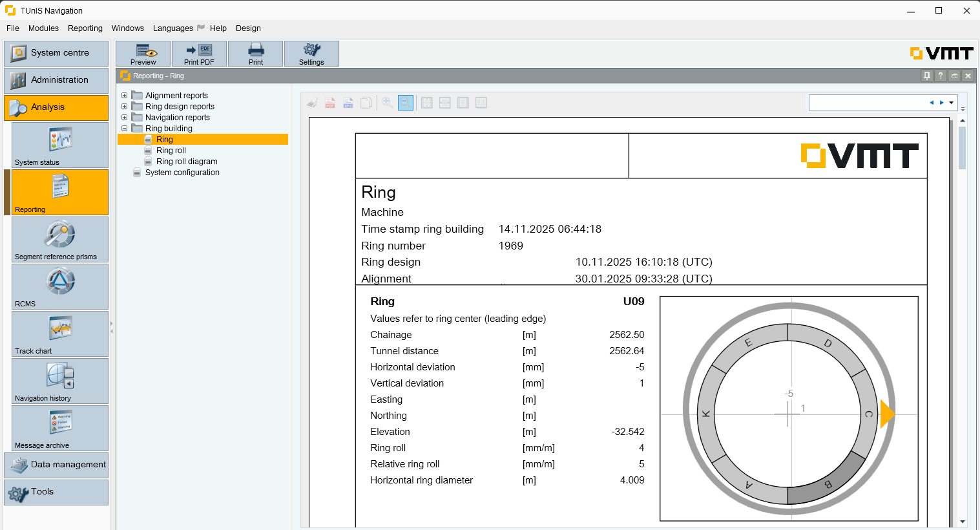This screenshot has height=530, width=980.
Task: Export report to PDF in viewer toolbar
Action: (x=330, y=103)
